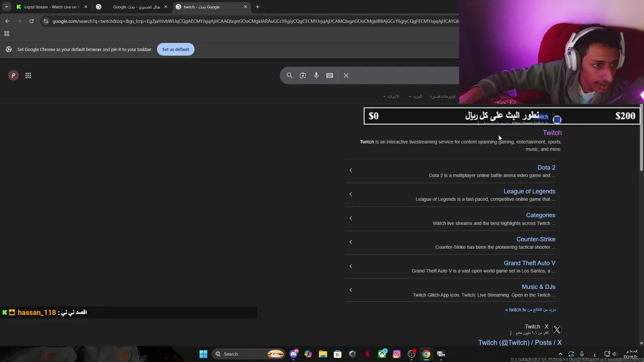The width and height of the screenshot is (644, 362).
Task: Start voice search with the microphone icon
Action: (316, 75)
